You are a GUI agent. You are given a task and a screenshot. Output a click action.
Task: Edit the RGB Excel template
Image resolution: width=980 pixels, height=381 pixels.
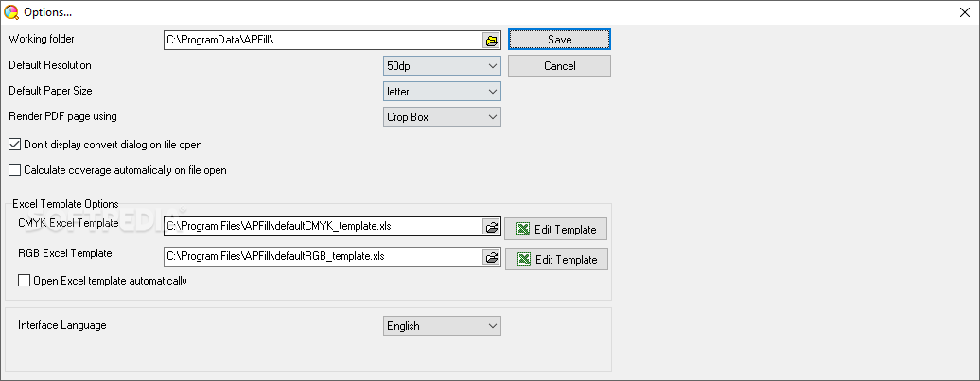click(x=556, y=259)
